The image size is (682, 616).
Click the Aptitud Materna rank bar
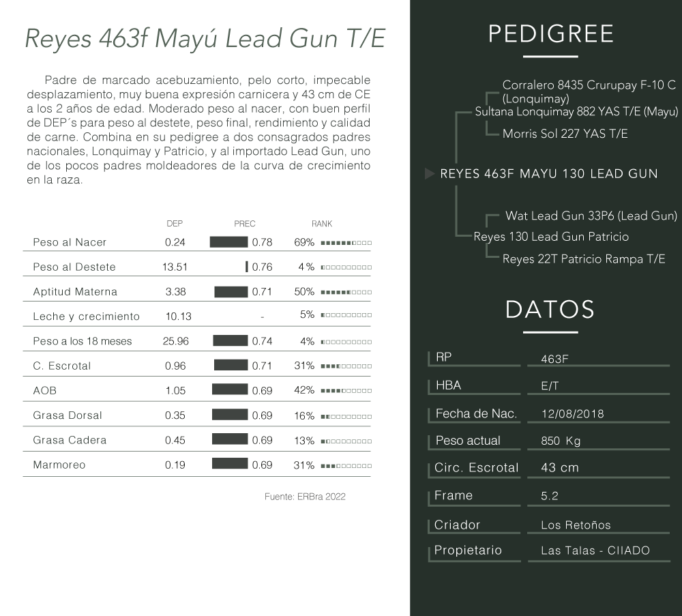click(346, 293)
